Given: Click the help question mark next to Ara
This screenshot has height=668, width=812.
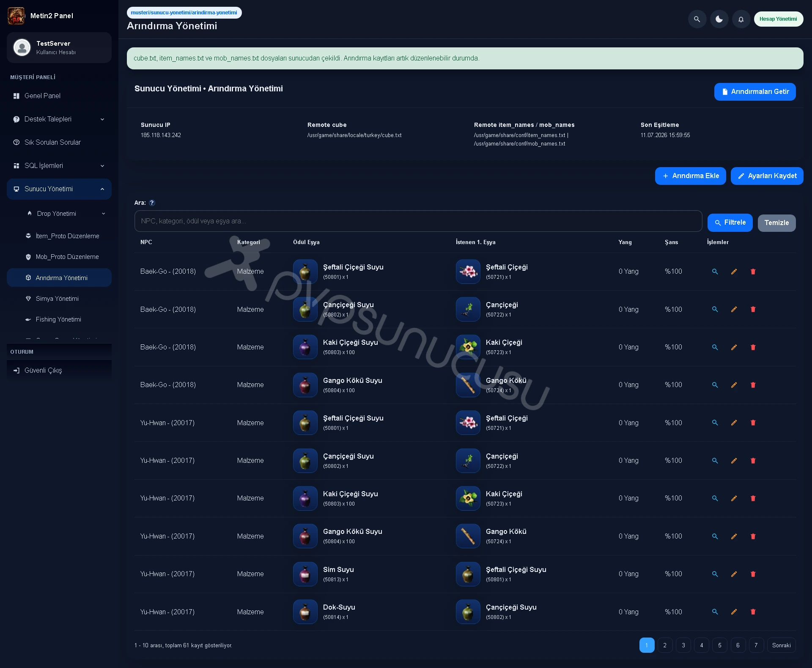Looking at the screenshot, I should pos(152,203).
